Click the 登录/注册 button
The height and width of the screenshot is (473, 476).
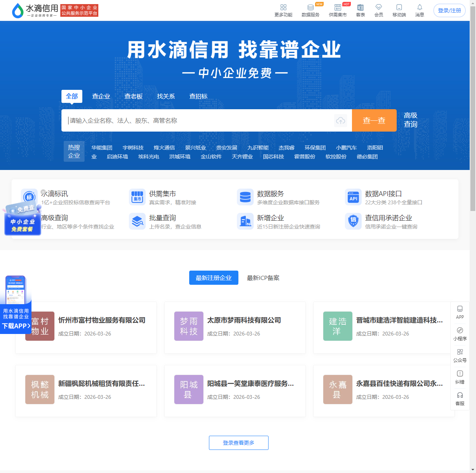pos(449,10)
